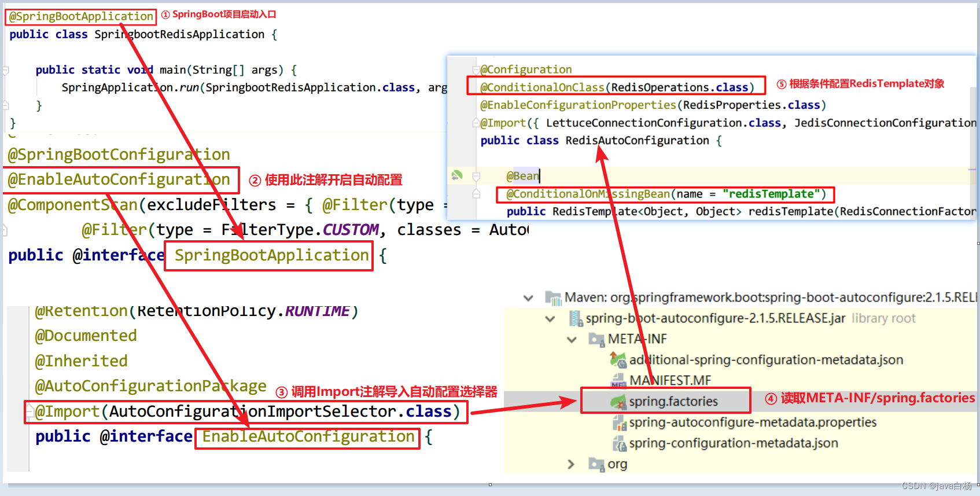Collapse the META-INF folder
This screenshot has height=496, width=980.
point(572,340)
